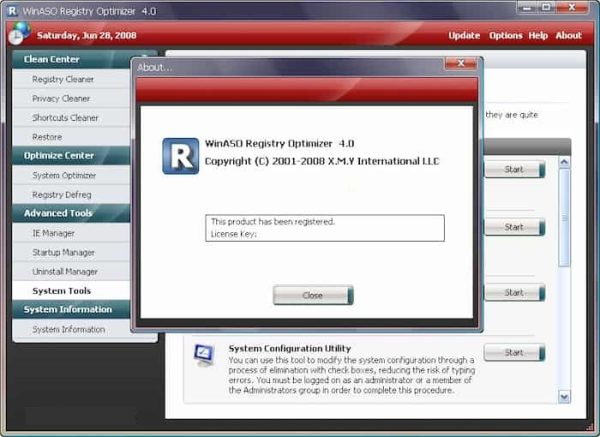Screen dimensions: 600x437
Task: Open Registry Defrag in Optimize Center
Action: tap(62, 194)
